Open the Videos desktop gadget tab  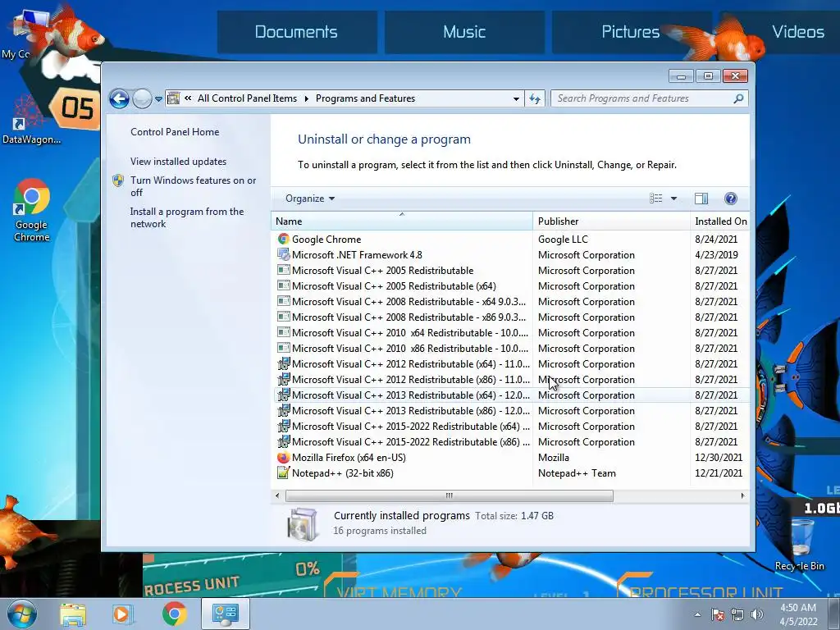tap(797, 32)
